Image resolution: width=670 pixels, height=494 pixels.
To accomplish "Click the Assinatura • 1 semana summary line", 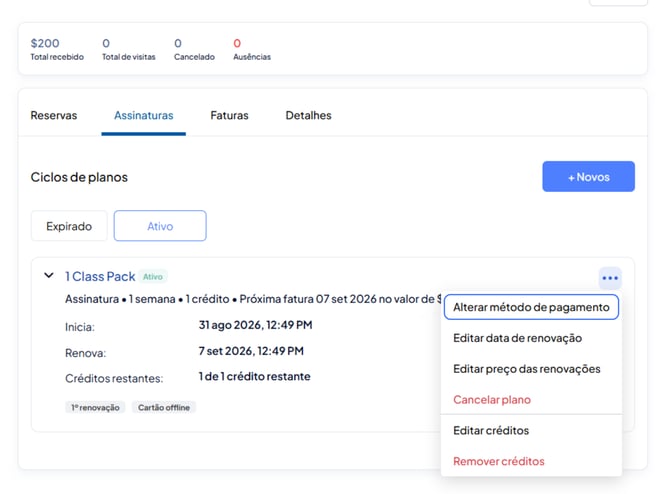I will click(253, 299).
